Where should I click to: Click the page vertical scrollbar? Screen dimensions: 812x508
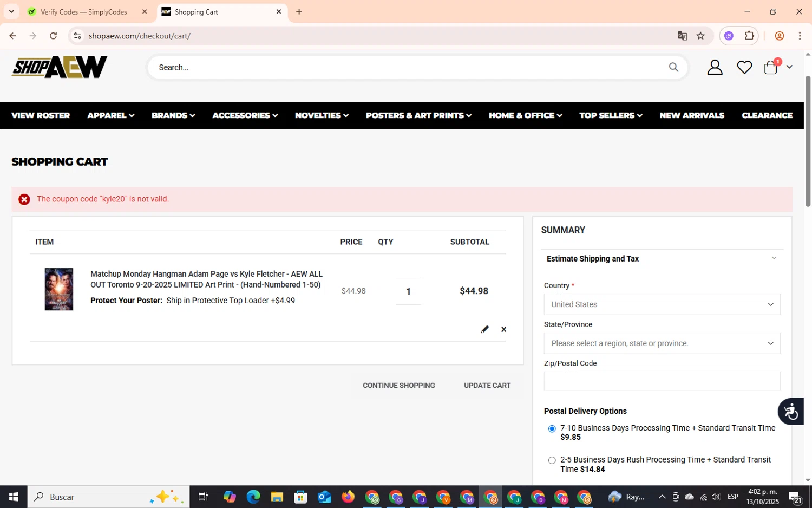808,141
